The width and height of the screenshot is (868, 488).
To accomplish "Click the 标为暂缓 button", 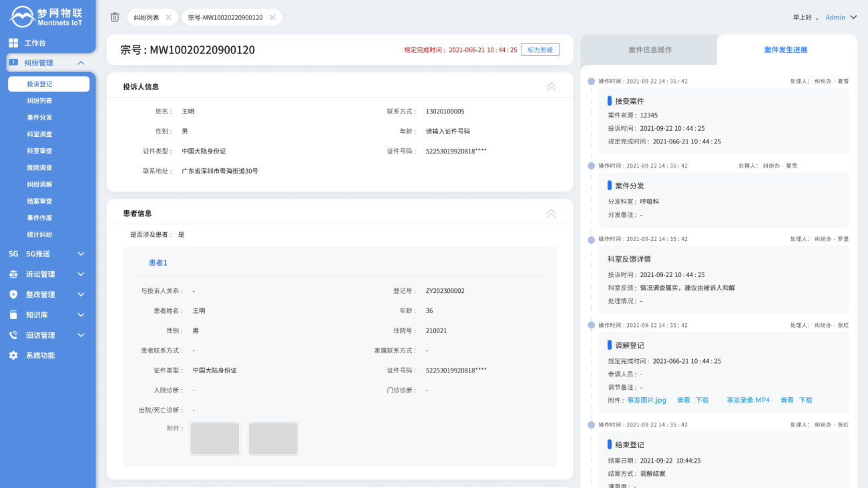I will click(539, 49).
